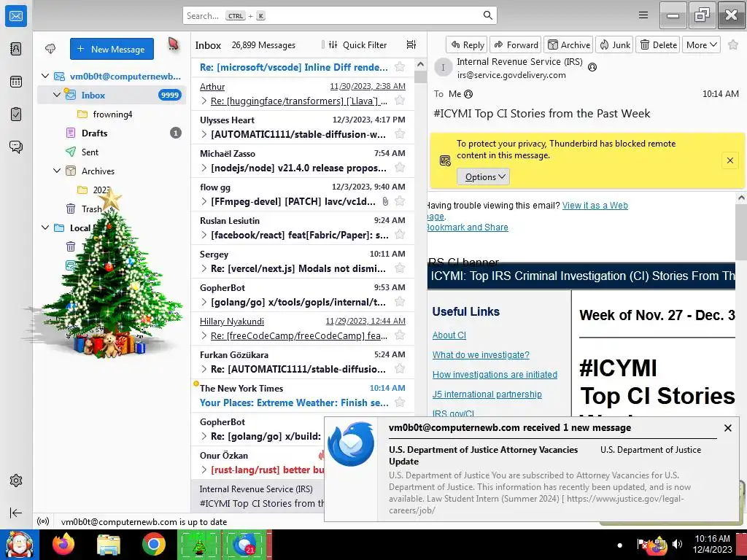Click Get Messages cloud icon
Viewport: 747px width, 560px height.
click(50, 49)
